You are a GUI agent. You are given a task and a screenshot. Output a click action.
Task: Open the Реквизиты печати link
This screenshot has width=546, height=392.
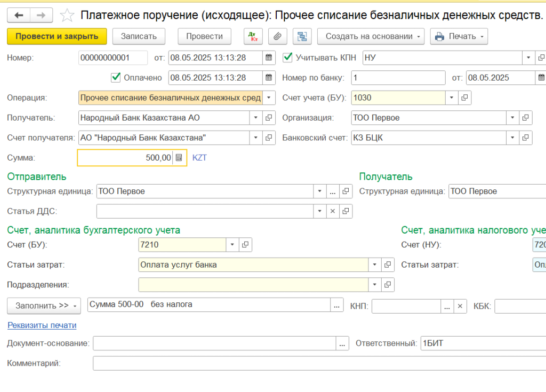coord(42,325)
